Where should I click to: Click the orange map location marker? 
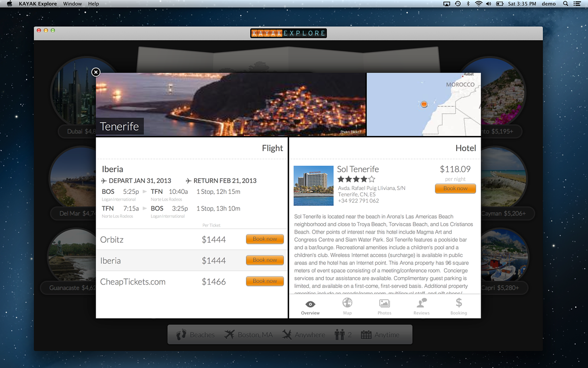click(424, 104)
